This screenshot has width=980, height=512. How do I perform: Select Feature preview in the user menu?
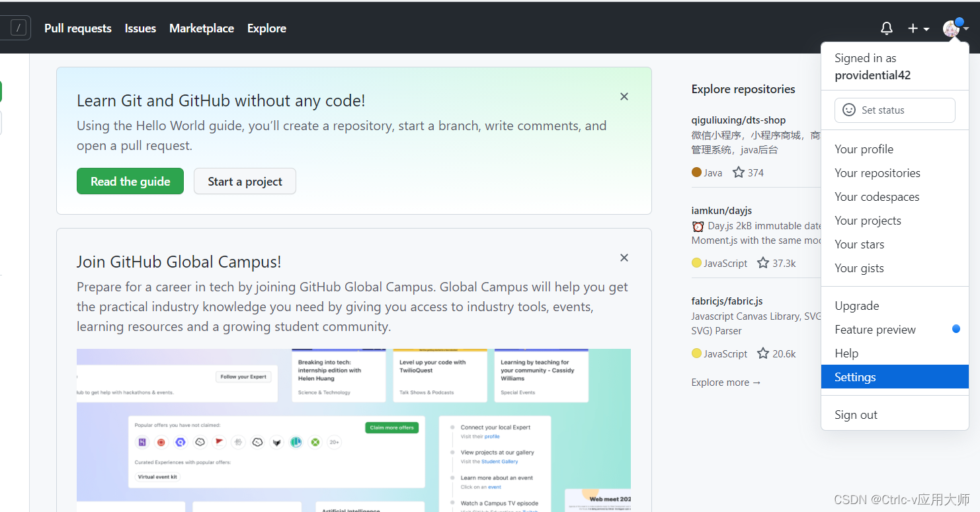[x=895, y=330]
